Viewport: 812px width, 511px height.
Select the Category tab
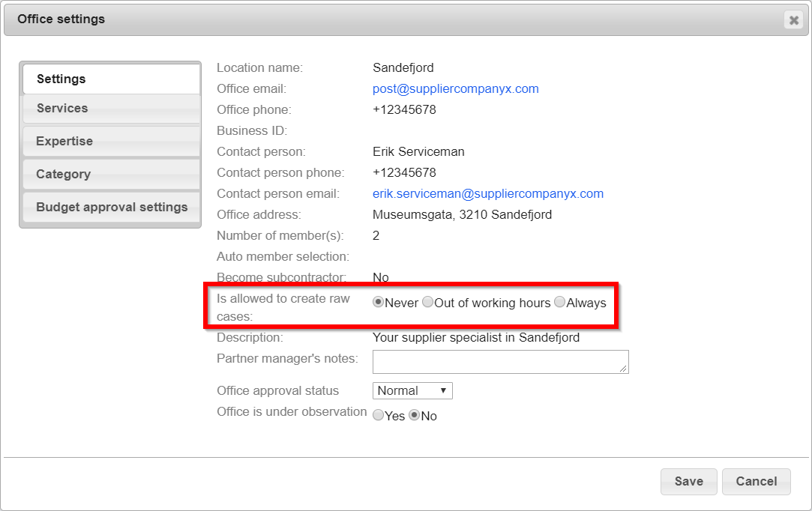pyautogui.click(x=110, y=175)
